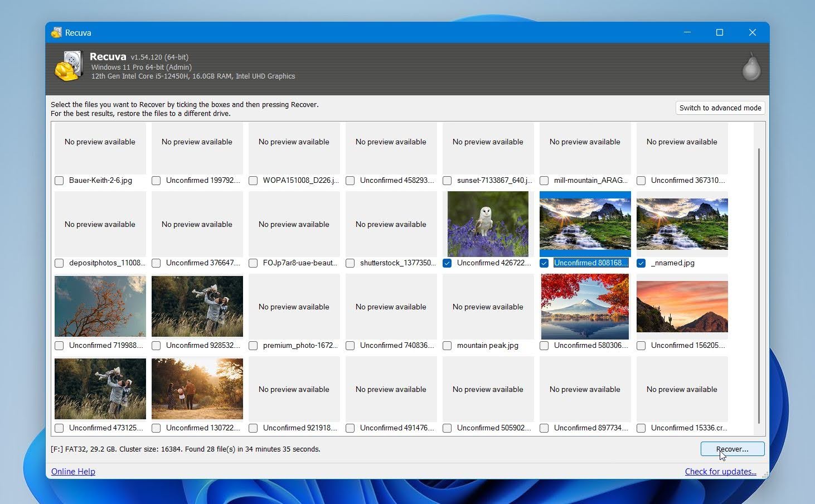This screenshot has width=815, height=504.
Task: Minimize the Recuva window
Action: 687,32
